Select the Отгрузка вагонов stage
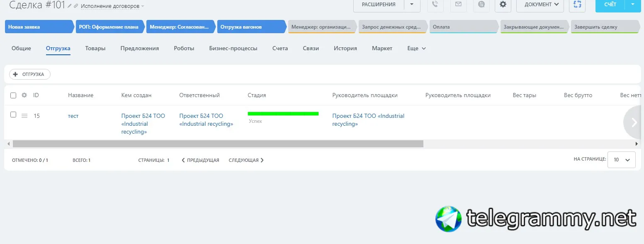This screenshot has height=244, width=644. click(252, 27)
